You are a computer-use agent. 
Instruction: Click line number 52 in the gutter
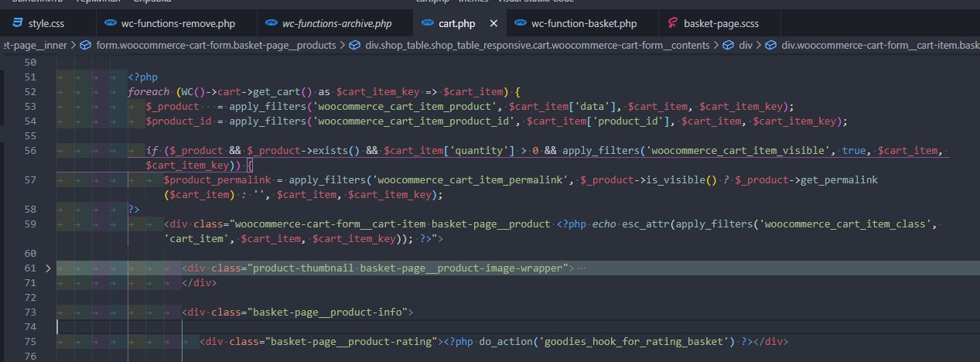pyautogui.click(x=31, y=91)
